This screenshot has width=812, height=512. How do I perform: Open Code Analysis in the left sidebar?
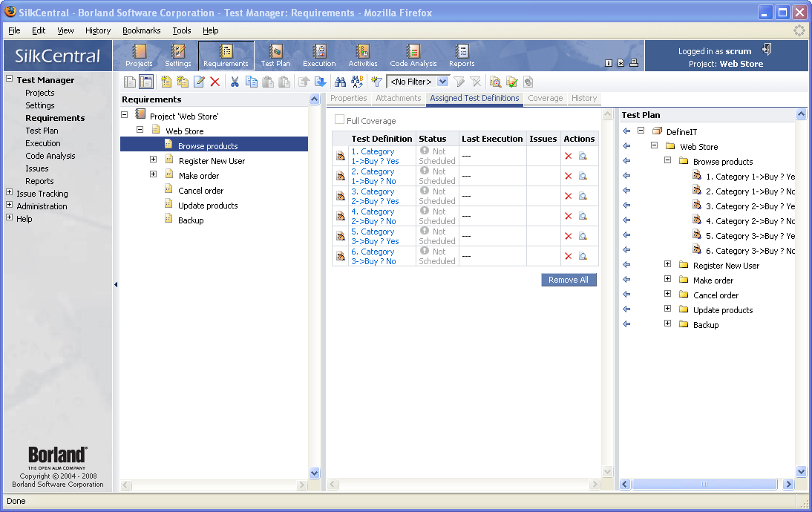tap(50, 156)
